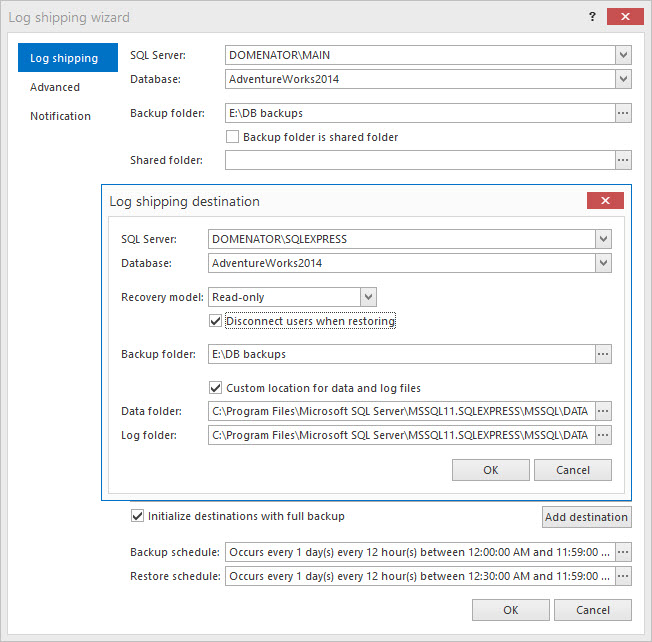Click OK in the Log shipping wizard
652x642 pixels.
[511, 610]
